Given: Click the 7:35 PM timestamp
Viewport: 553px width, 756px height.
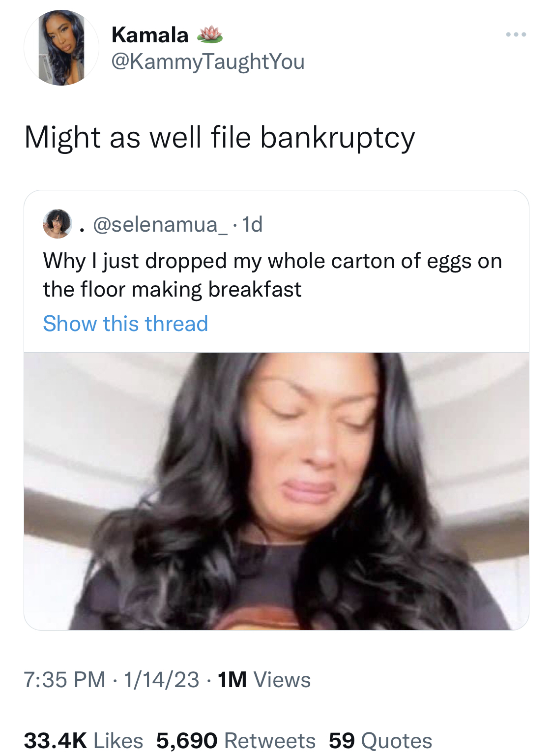Looking at the screenshot, I should (x=64, y=680).
